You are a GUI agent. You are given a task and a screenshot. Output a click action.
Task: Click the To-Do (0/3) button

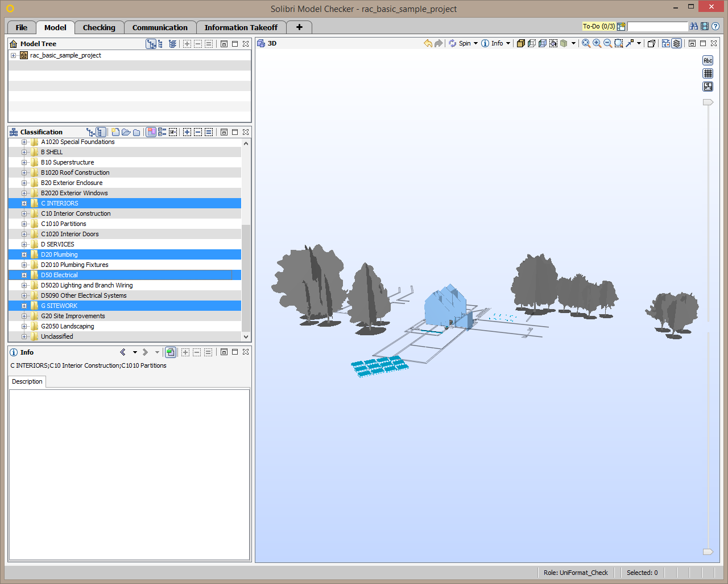coord(598,26)
